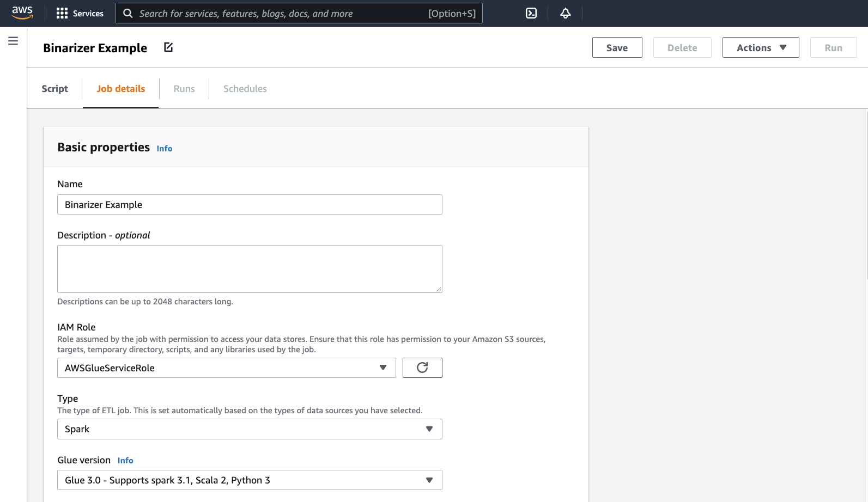This screenshot has height=502, width=868.
Task: Click the search magnifier icon
Action: [x=128, y=14]
